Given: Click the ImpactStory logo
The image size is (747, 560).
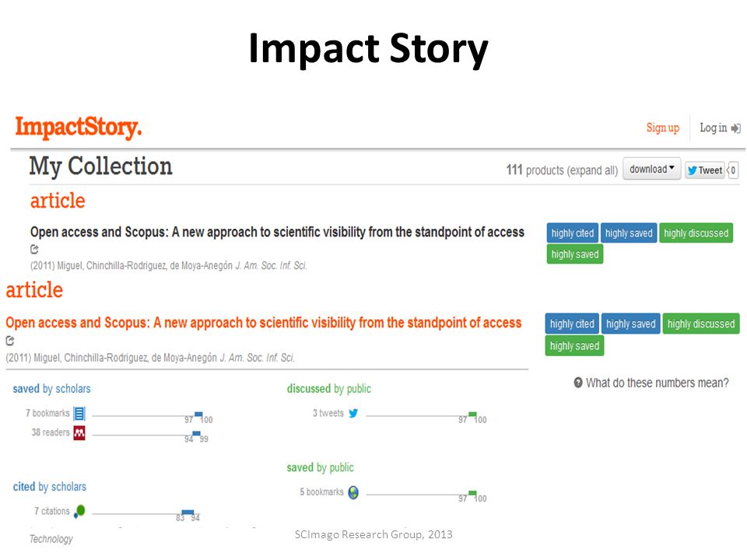Looking at the screenshot, I should pos(79,127).
